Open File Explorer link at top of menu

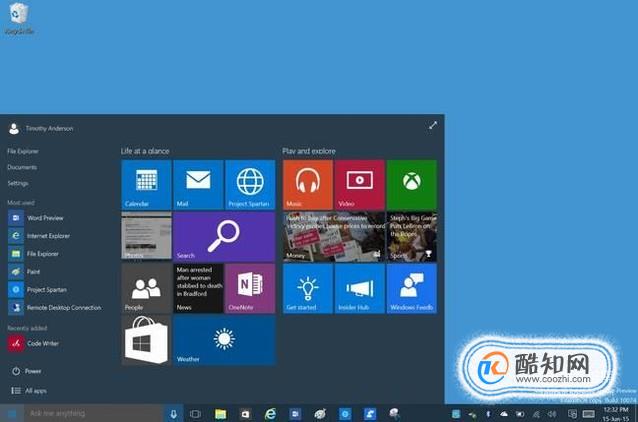pos(23,151)
